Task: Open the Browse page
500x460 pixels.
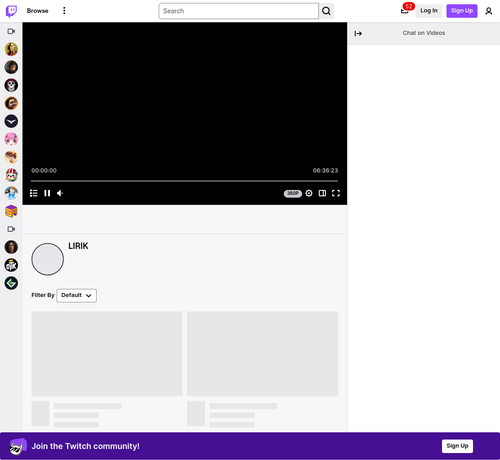Action: click(37, 11)
